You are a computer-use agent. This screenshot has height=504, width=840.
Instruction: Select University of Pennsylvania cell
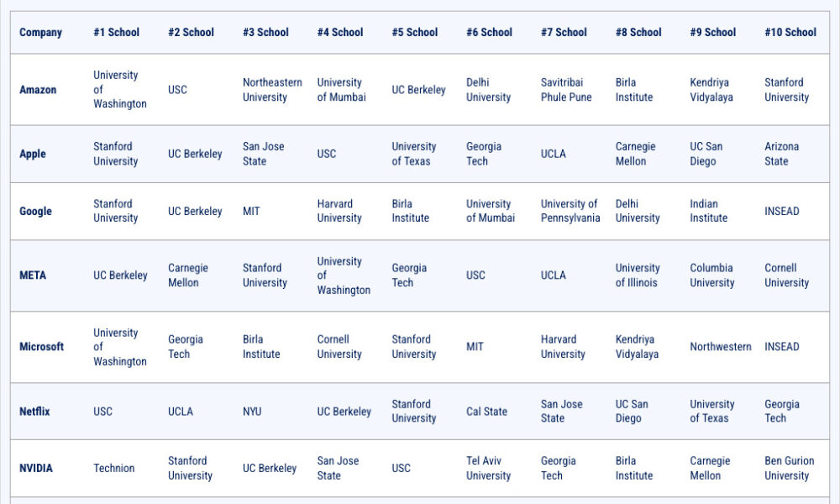(570, 211)
